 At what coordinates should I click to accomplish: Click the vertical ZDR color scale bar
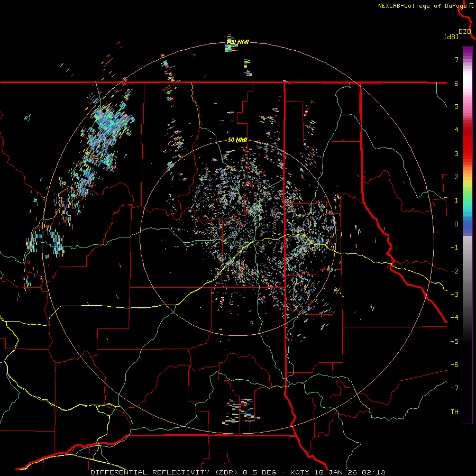(x=467, y=235)
